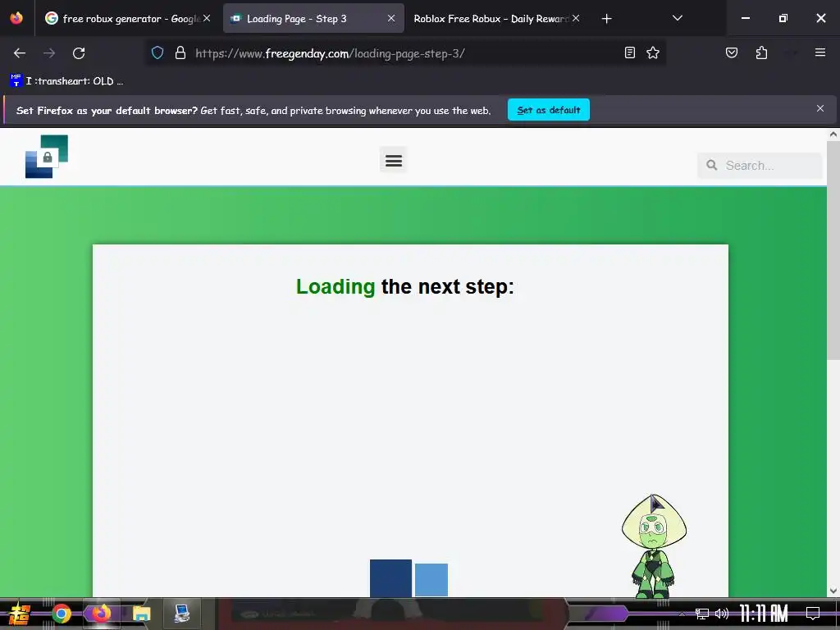Click the scrollbar up arrow
Screen dimensions: 840x630
[833, 135]
